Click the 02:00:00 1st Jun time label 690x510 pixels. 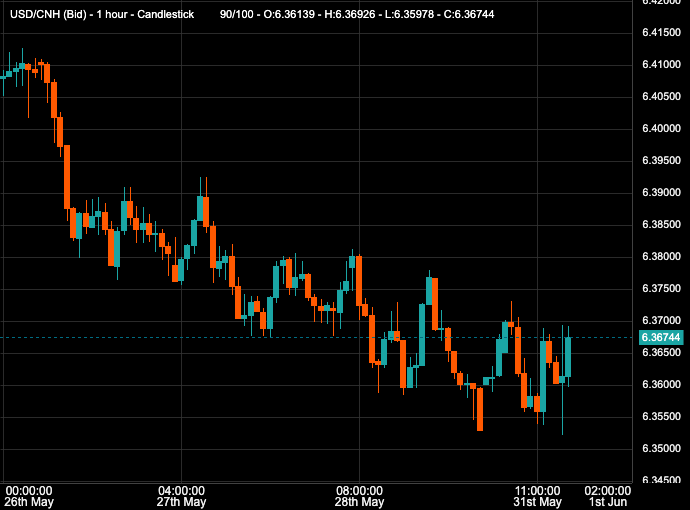(608, 496)
